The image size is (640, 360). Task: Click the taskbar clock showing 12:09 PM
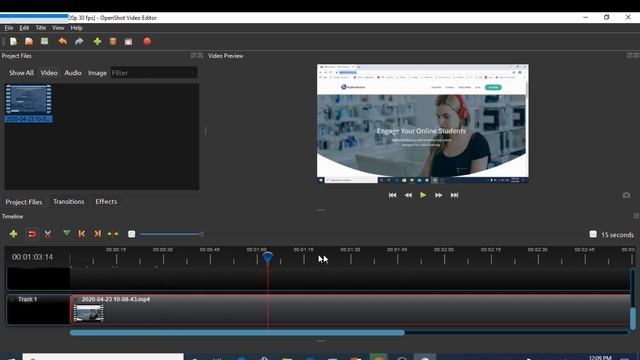pos(600,358)
